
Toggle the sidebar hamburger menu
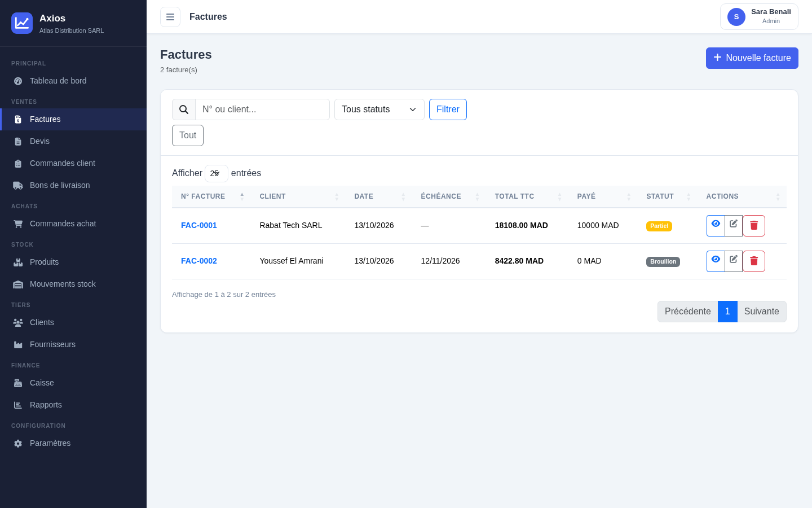(x=170, y=17)
